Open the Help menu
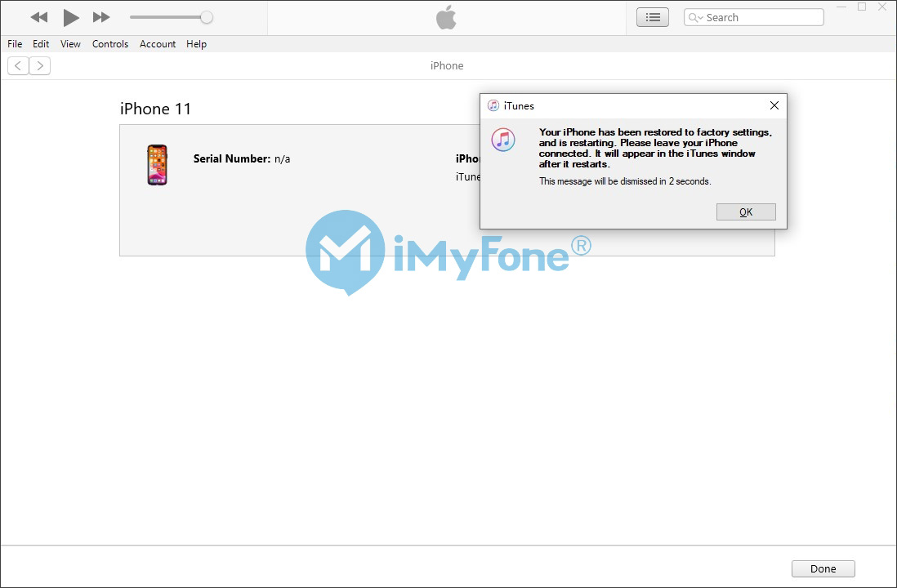This screenshot has height=588, width=897. point(196,44)
